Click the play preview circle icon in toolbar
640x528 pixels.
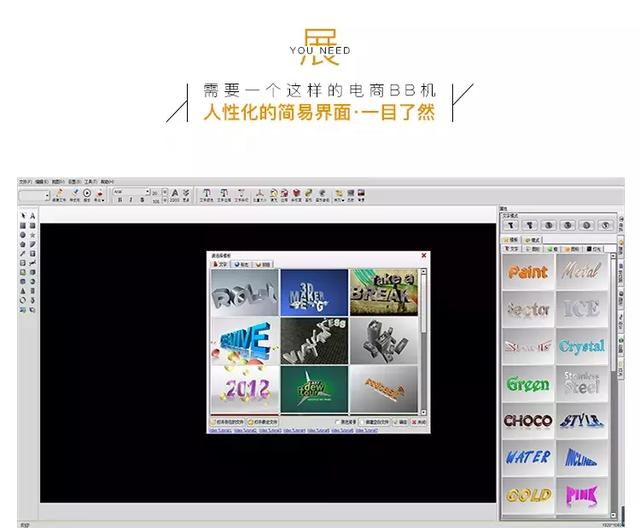coord(87,193)
